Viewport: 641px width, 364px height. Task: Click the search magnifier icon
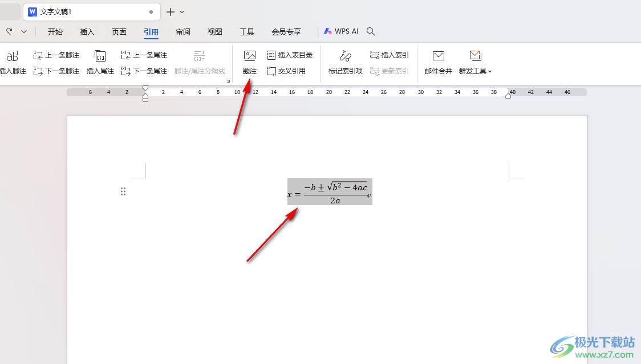pyautogui.click(x=371, y=31)
